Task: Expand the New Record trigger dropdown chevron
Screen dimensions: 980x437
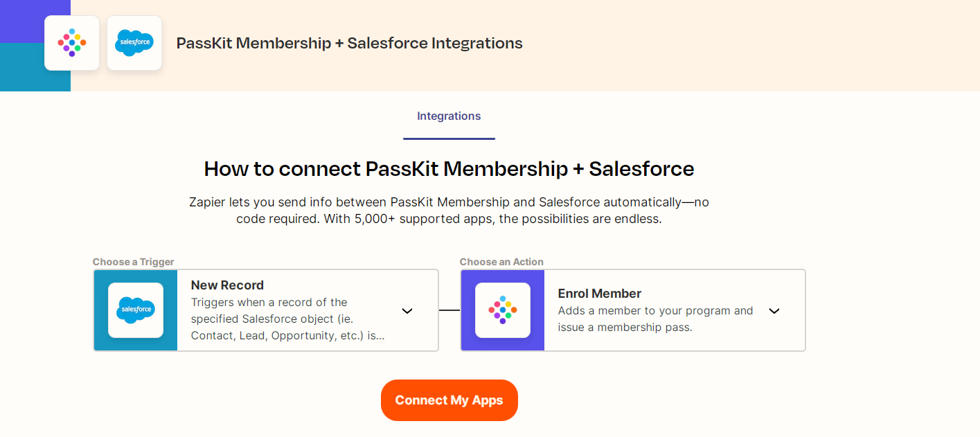Action: point(407,311)
